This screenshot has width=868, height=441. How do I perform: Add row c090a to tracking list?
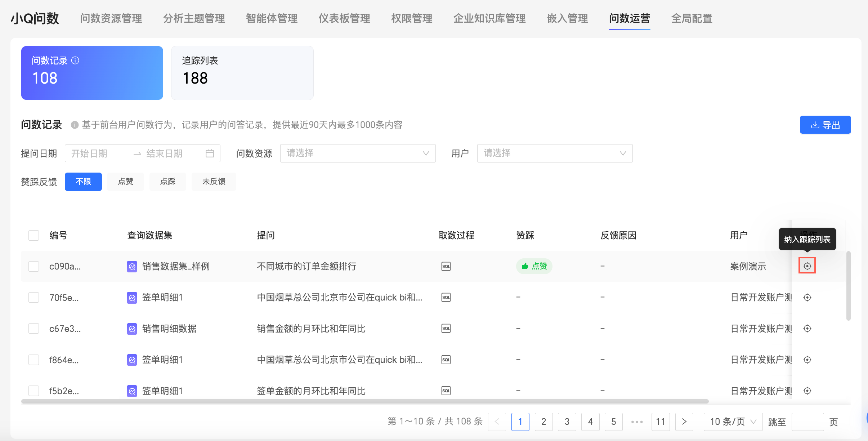(807, 266)
